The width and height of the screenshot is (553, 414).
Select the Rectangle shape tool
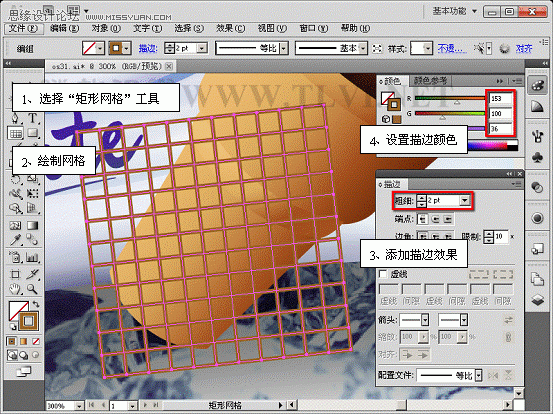pyautogui.click(x=32, y=133)
